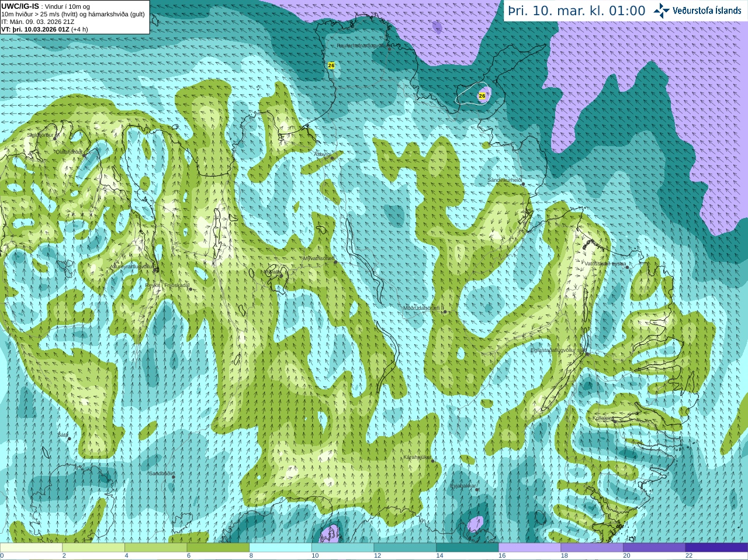Click the Ólafsfjörður station label
Image resolution: width=748 pixels, height=560 pixels.
(x=69, y=151)
